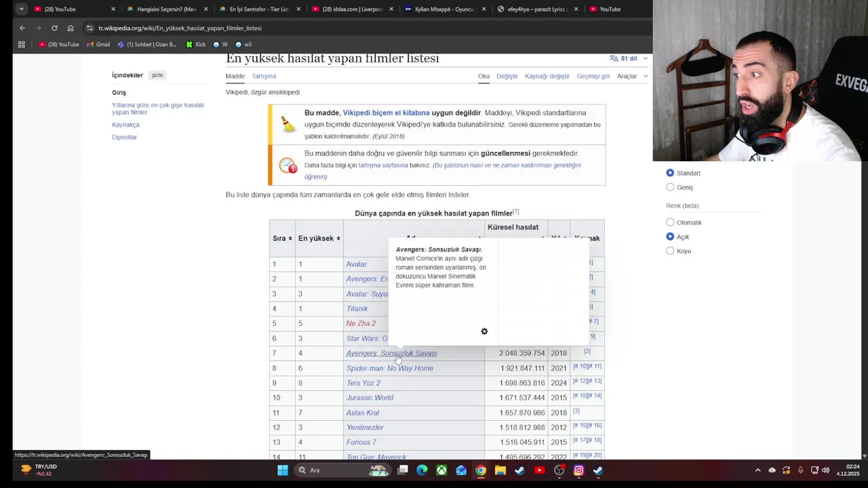
Task: Open the 51 dil language list
Action: pos(629,58)
